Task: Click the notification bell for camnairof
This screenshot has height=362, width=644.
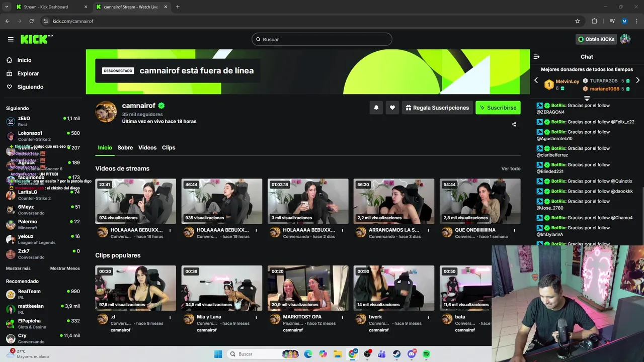Action: [376, 108]
